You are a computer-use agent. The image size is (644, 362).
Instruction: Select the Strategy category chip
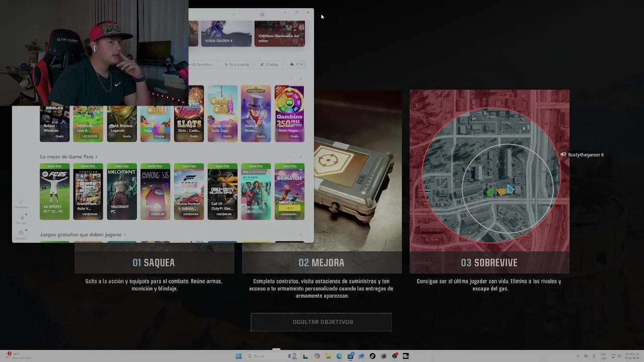tap(269, 64)
